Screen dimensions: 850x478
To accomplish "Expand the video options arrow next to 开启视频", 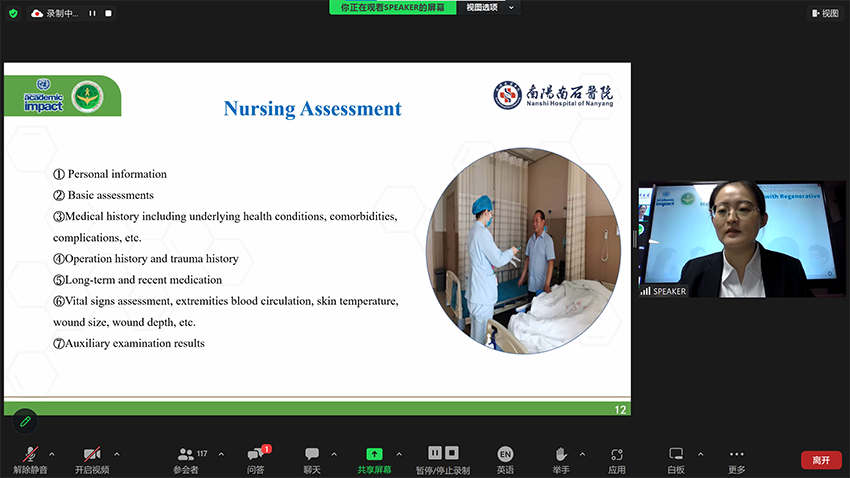I will tap(117, 454).
